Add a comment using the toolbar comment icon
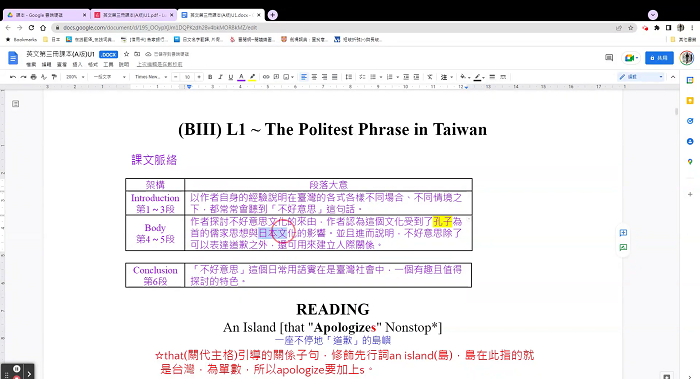700x379 pixels. pos(276,77)
